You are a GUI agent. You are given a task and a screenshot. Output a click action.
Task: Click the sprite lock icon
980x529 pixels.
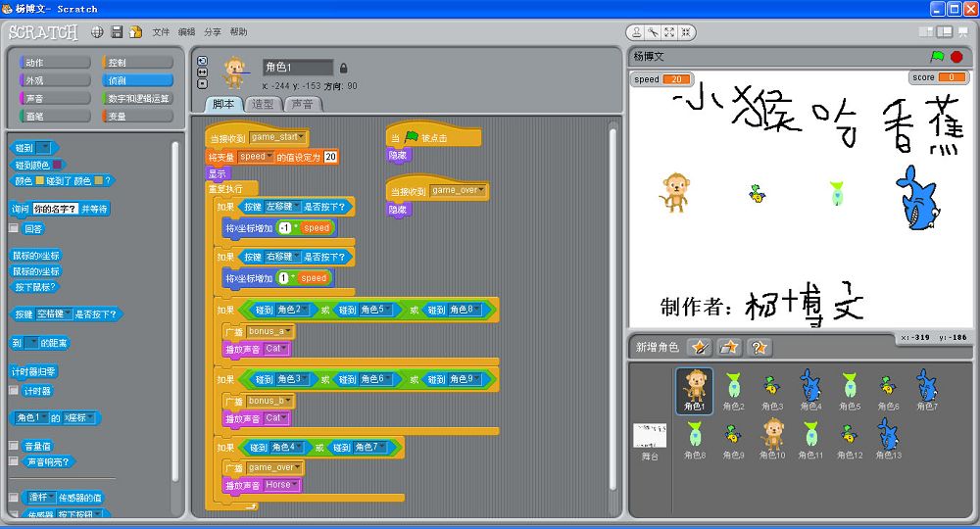(343, 68)
